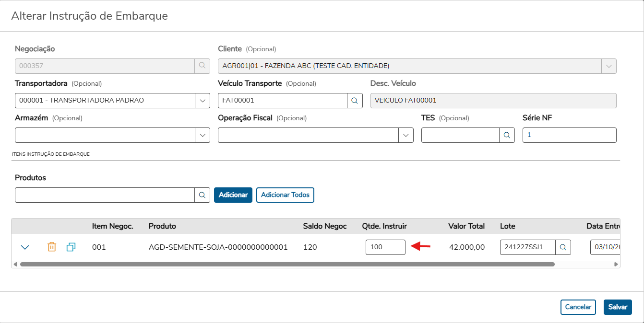The image size is (644, 323).
Task: Open the Transportadora dropdown
Action: coord(202,101)
